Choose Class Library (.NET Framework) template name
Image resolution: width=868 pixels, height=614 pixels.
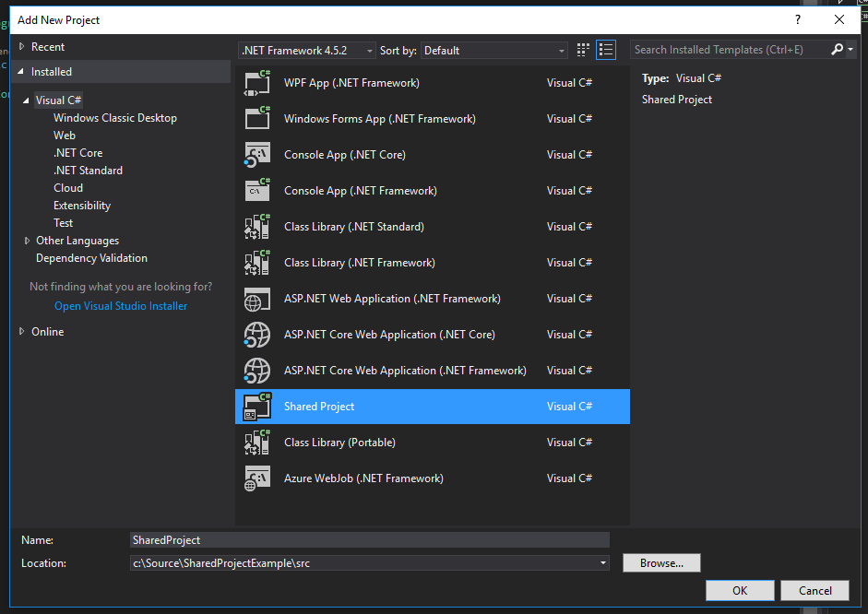[x=360, y=263]
